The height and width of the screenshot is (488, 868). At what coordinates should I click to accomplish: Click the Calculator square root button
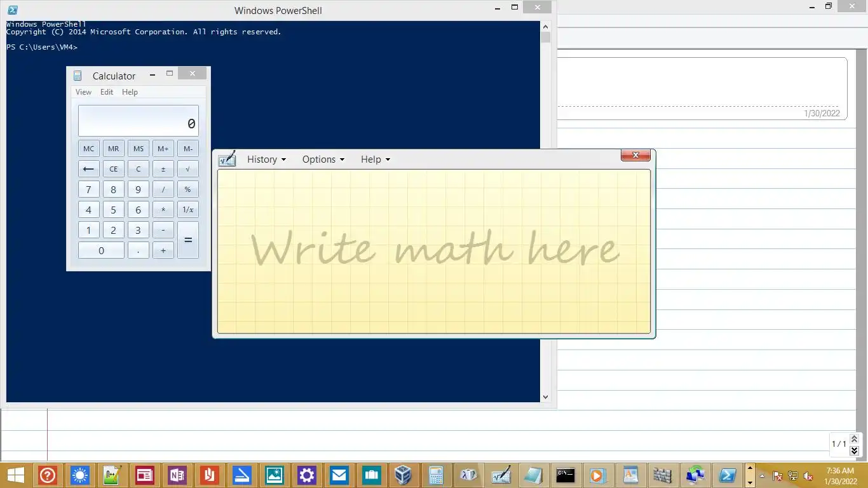188,169
